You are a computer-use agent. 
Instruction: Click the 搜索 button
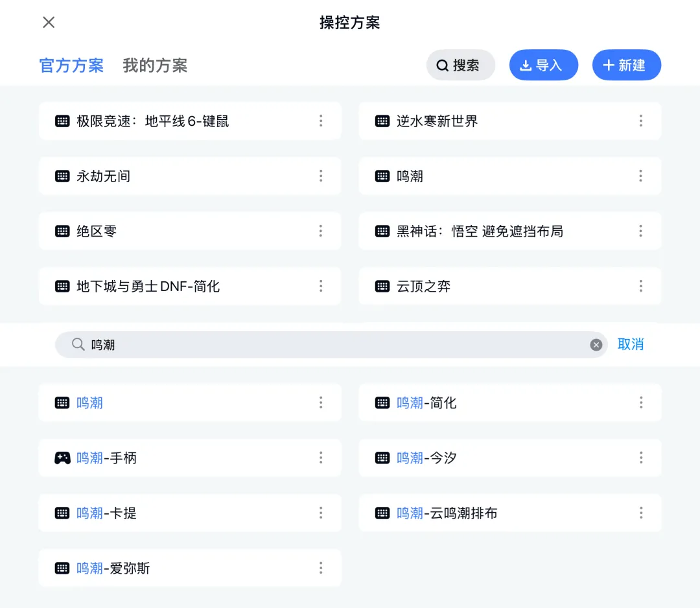coord(460,65)
